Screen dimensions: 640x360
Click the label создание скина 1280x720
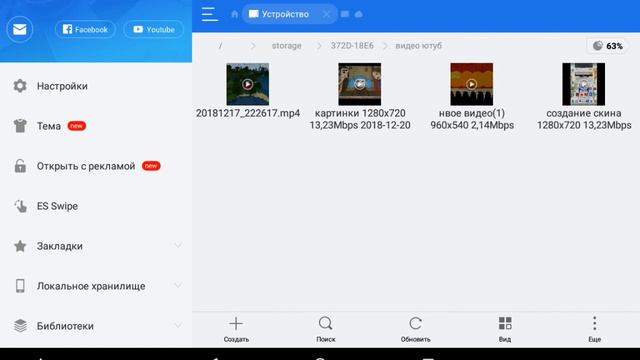point(584,119)
